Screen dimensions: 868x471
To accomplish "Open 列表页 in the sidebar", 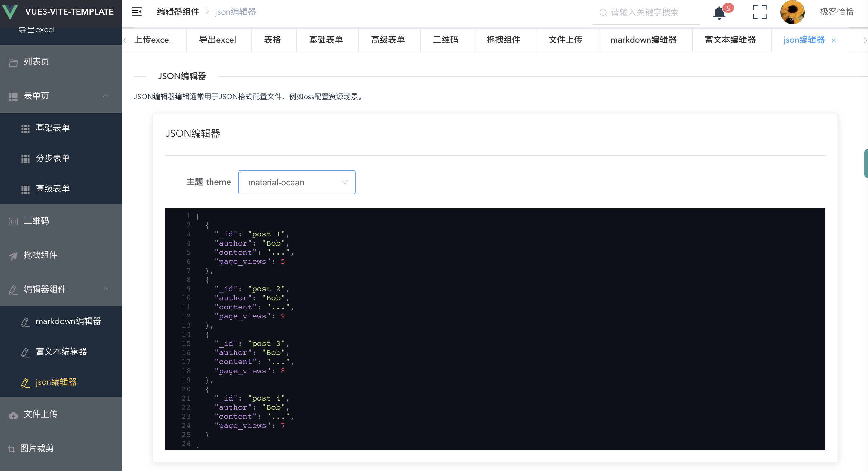I will point(61,62).
